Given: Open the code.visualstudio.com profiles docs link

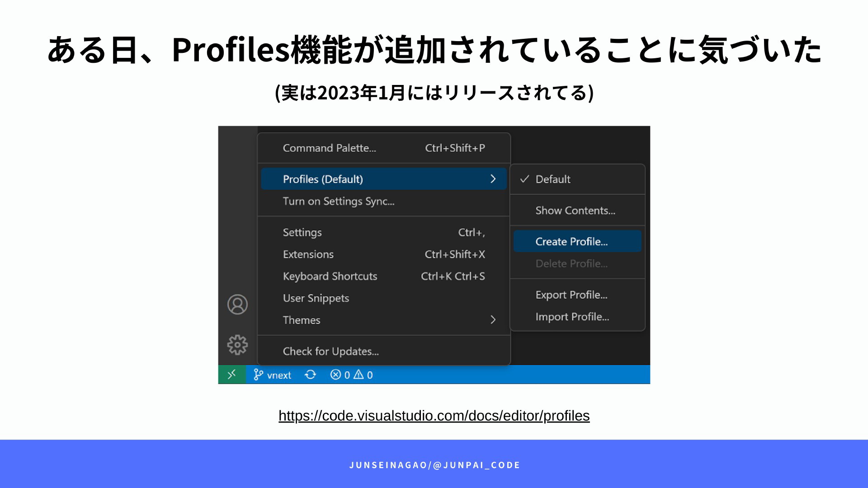Looking at the screenshot, I should [434, 416].
